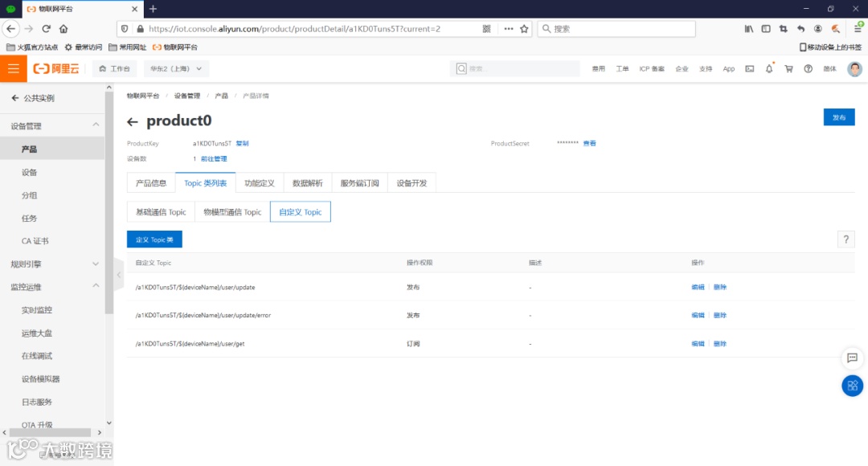Screen dimensions: 868x466
Task: Open the 功能定义 tab
Action: click(x=260, y=183)
